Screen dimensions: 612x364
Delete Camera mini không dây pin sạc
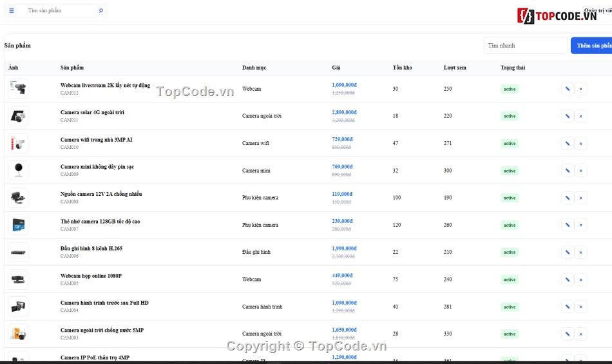[x=581, y=171]
